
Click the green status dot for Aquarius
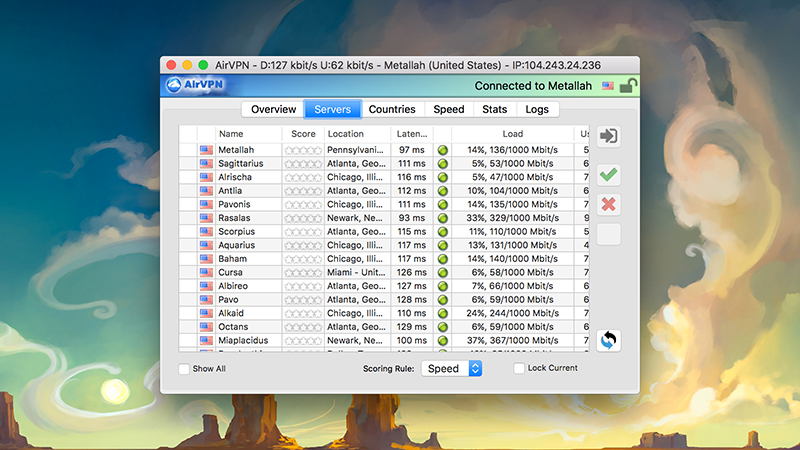point(443,245)
